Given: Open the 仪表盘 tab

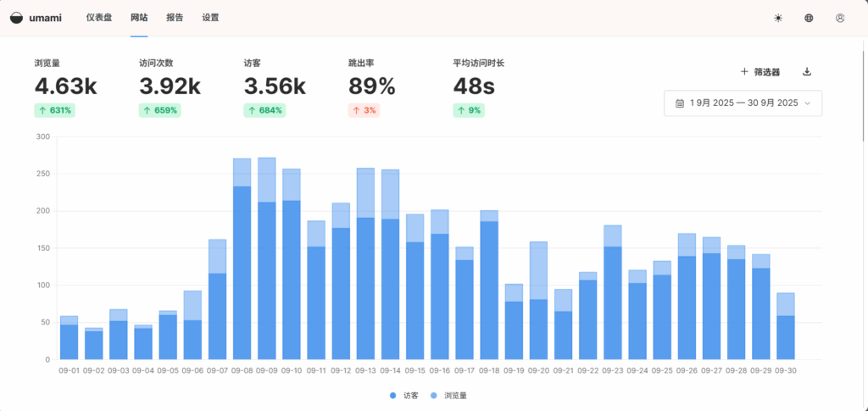Looking at the screenshot, I should coord(99,18).
